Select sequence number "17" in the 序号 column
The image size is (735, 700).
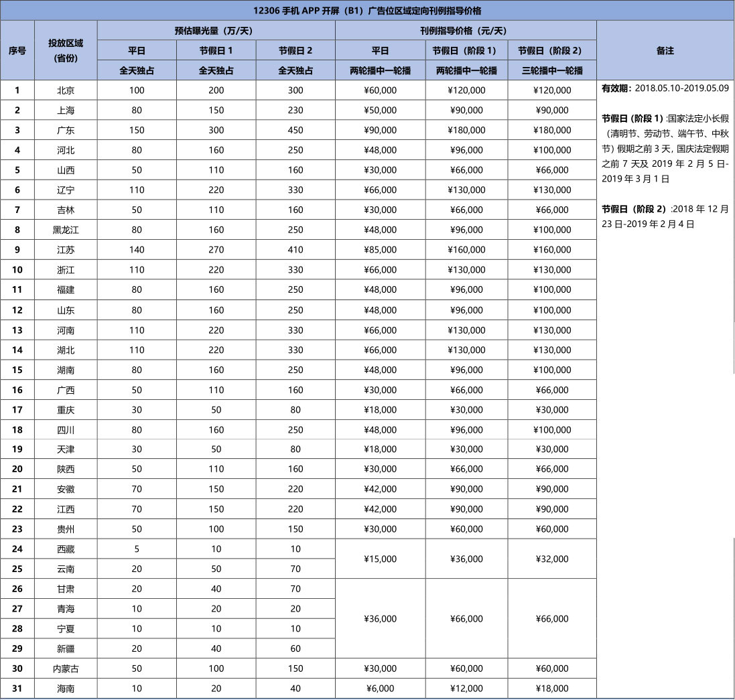point(17,409)
